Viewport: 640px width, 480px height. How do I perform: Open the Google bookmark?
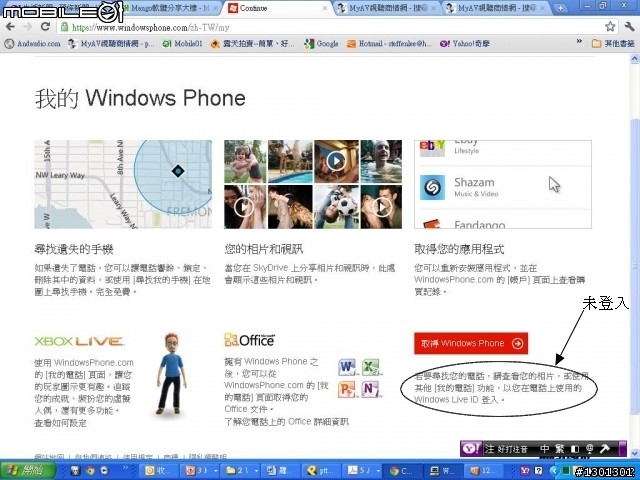[x=321, y=44]
